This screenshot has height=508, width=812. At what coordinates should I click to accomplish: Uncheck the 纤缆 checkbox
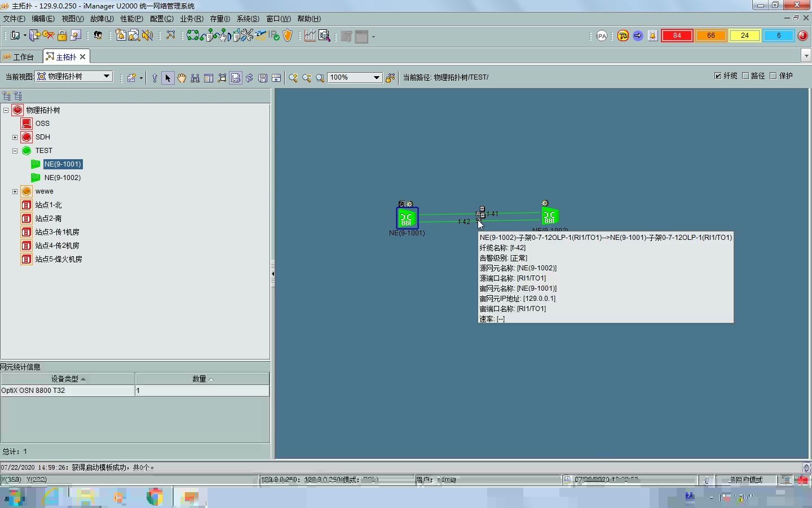(x=718, y=76)
